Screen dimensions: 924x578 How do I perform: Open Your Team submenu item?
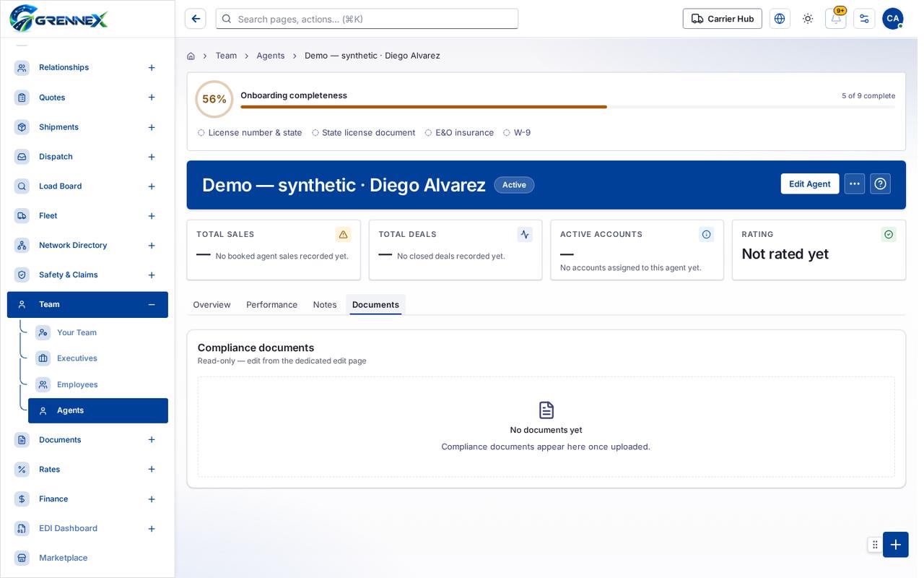pos(98,332)
